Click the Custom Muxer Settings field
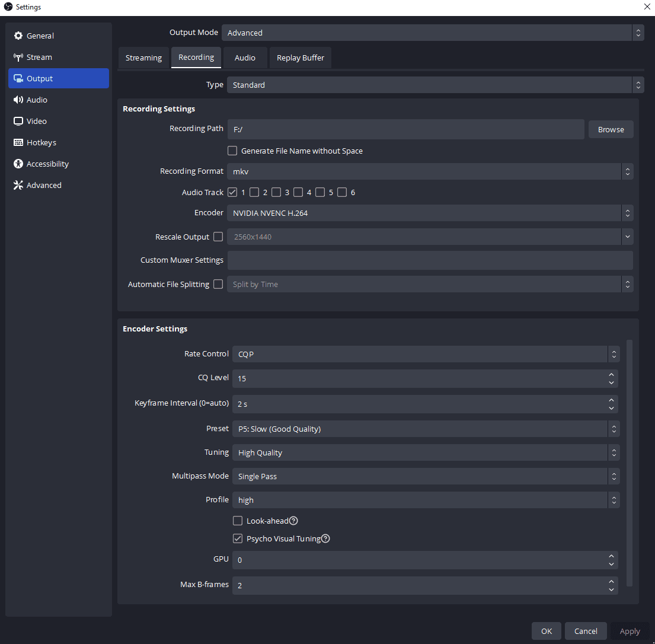 tap(430, 260)
